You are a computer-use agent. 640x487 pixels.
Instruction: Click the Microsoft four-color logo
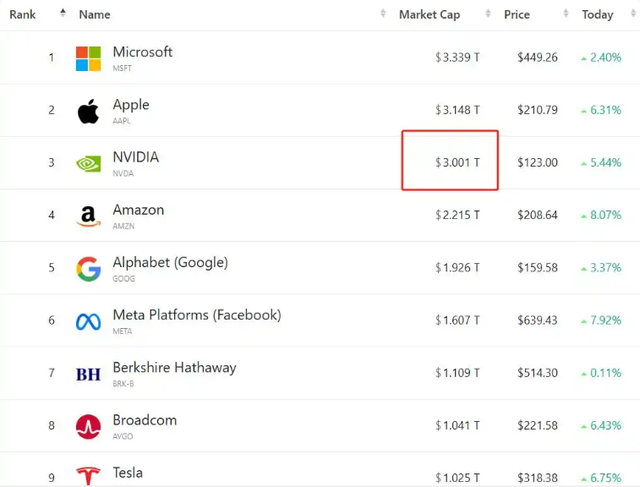click(x=88, y=58)
